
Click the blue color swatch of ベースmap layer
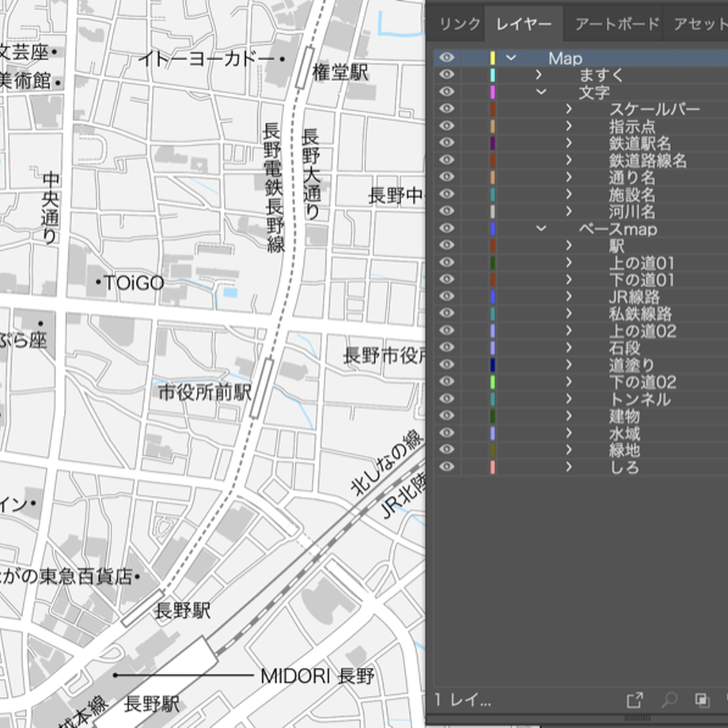tap(493, 228)
